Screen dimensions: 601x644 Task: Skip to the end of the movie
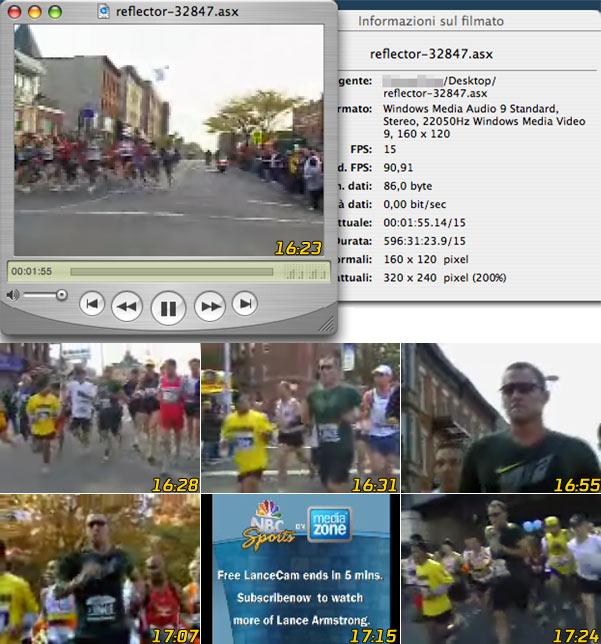pyautogui.click(x=245, y=304)
